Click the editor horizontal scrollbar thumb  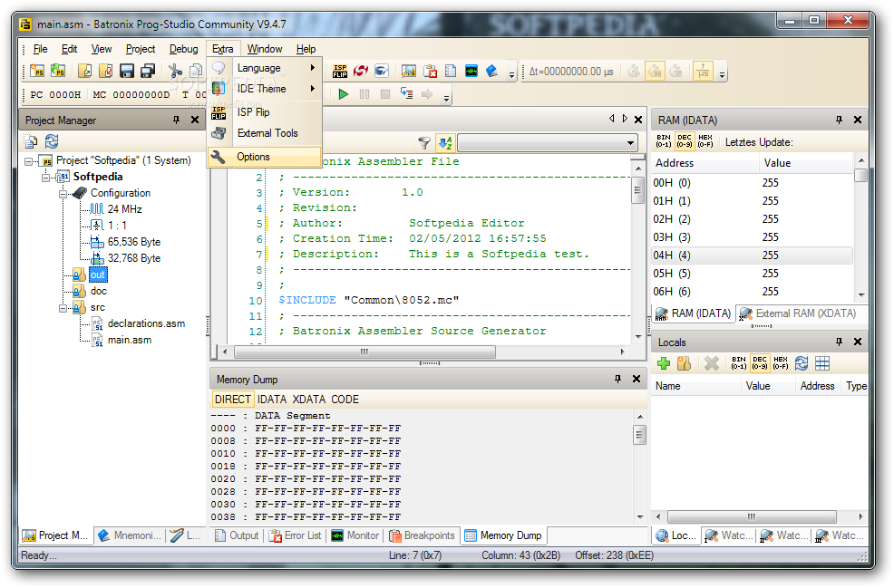point(364,352)
